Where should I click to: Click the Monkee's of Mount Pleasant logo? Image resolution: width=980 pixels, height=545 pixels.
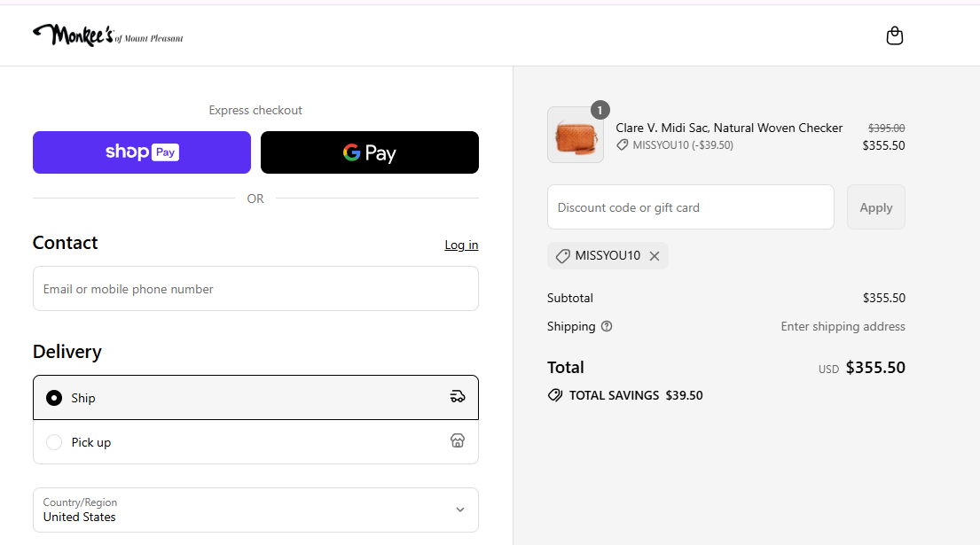pyautogui.click(x=108, y=35)
